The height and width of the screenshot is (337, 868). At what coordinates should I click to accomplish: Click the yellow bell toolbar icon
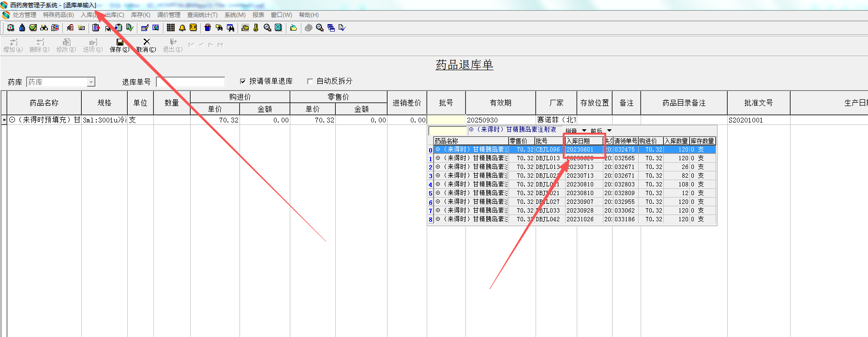[x=182, y=28]
